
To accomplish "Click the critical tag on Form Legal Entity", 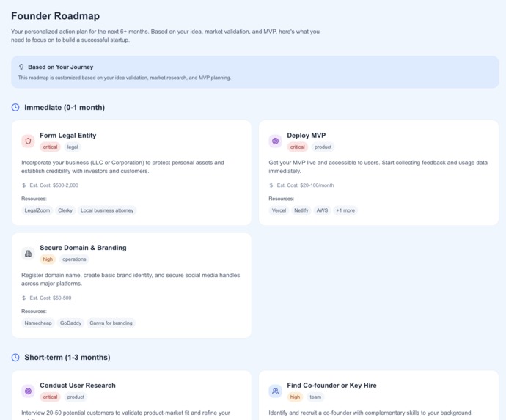I will [50, 147].
